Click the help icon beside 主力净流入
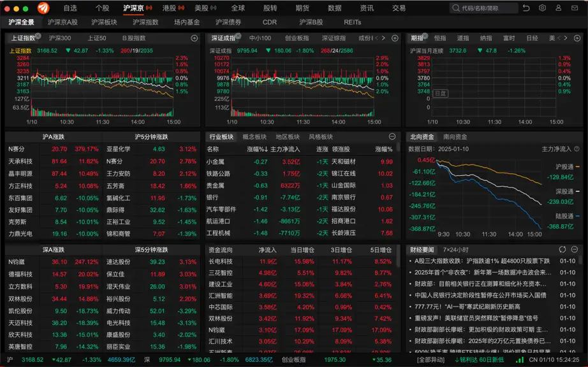588x367 pixels. (x=577, y=149)
